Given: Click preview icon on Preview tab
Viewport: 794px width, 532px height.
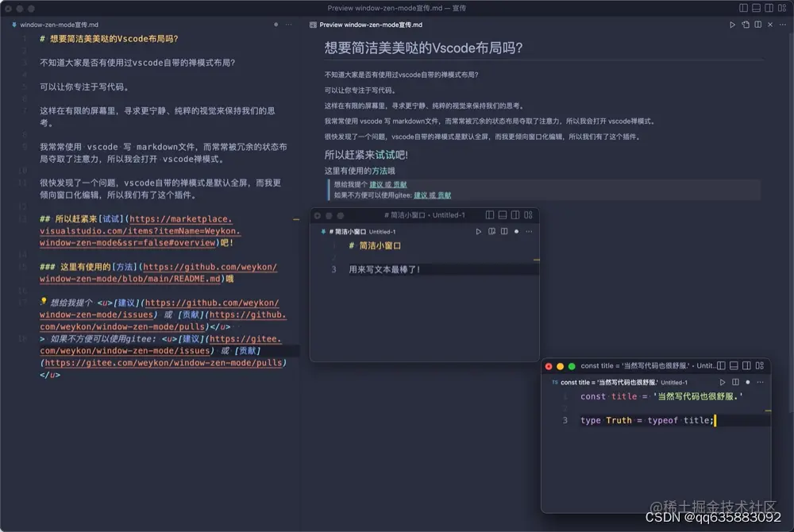Looking at the screenshot, I should pos(313,25).
